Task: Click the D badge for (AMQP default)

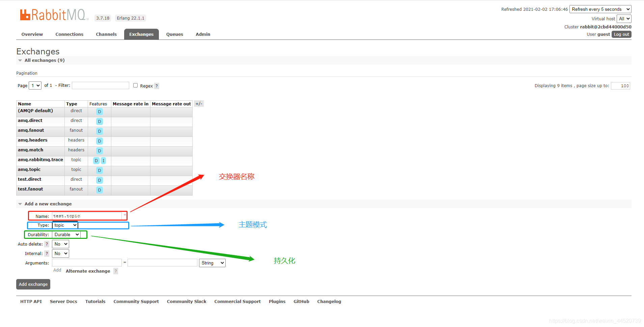Action: (100, 111)
